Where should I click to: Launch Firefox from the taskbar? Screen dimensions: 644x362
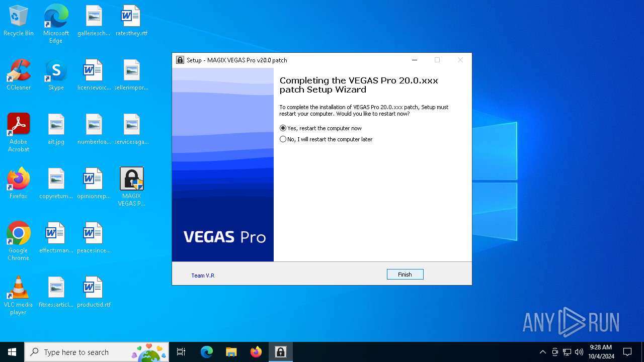(x=256, y=352)
